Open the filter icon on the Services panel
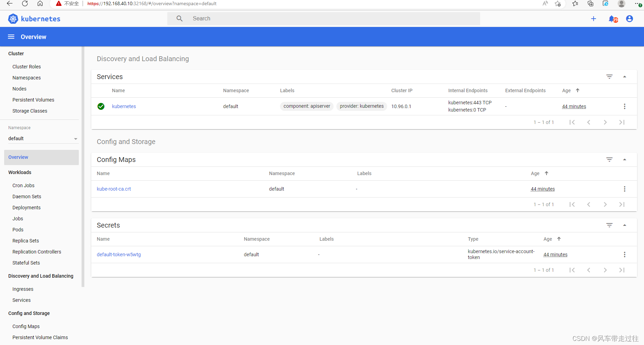Image resolution: width=644 pixels, height=345 pixels. [609, 77]
